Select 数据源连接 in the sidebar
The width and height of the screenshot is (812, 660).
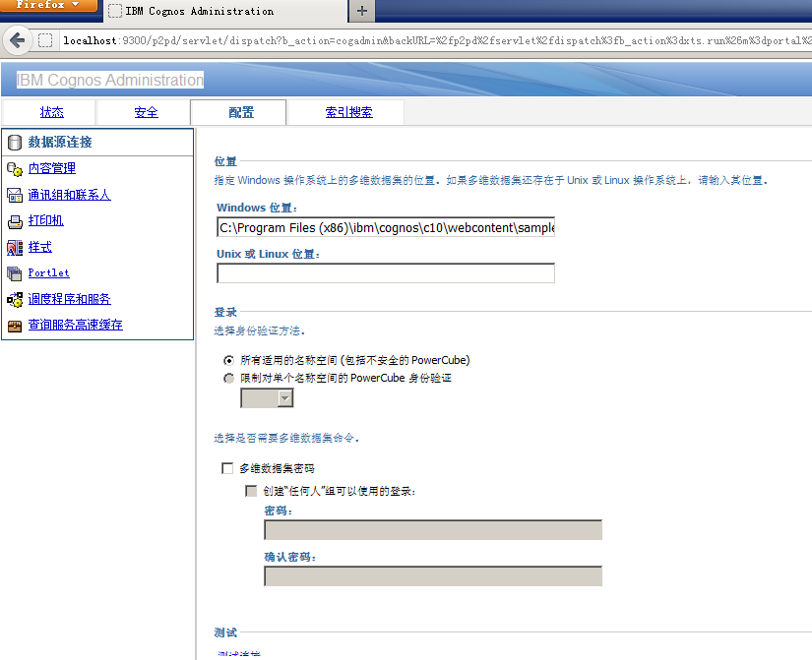click(60, 143)
